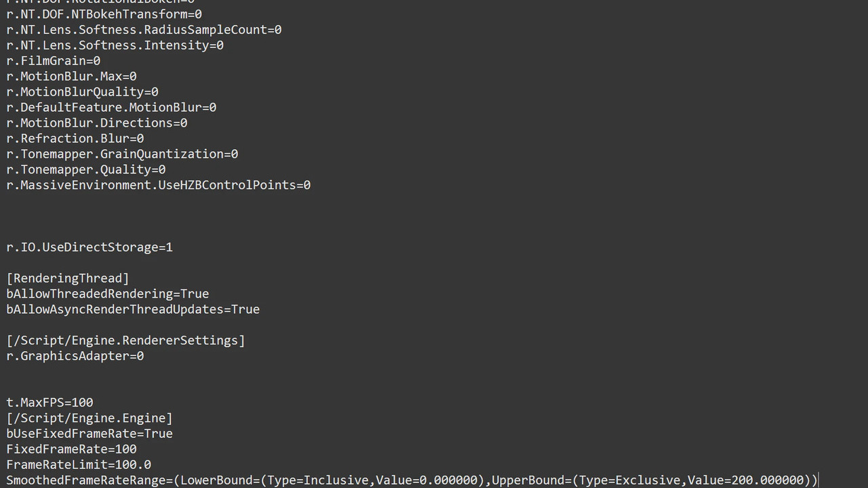This screenshot has height=488, width=868.
Task: Click the r.NT.Lens.Softness.Intensity=0 line
Action: point(115,45)
